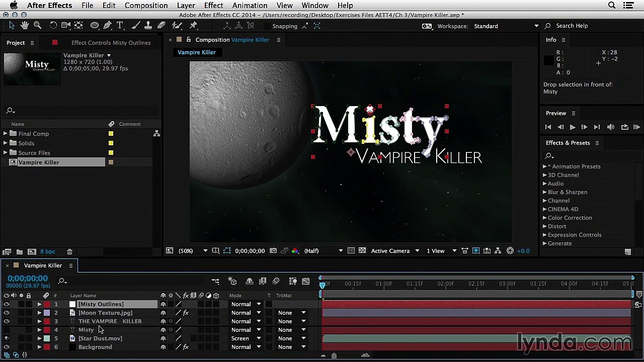644x362 pixels.
Task: Expand the Source Files folder
Action: point(6,153)
